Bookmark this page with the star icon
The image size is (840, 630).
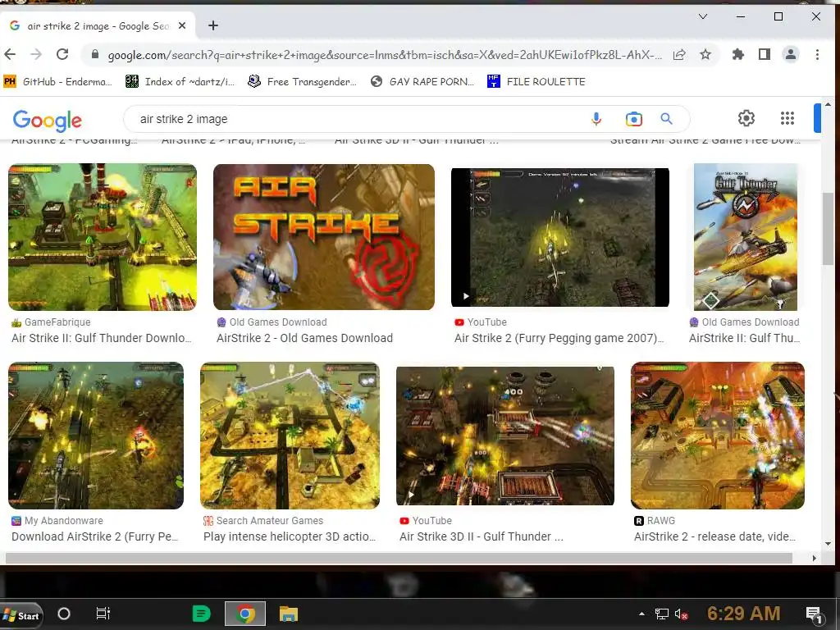(705, 54)
